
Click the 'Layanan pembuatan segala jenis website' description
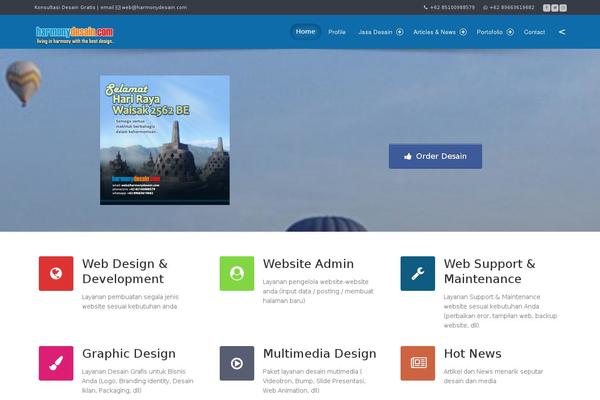[130, 302]
